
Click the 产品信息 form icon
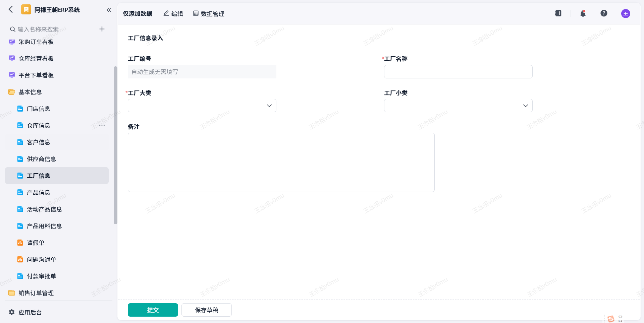[20, 192]
